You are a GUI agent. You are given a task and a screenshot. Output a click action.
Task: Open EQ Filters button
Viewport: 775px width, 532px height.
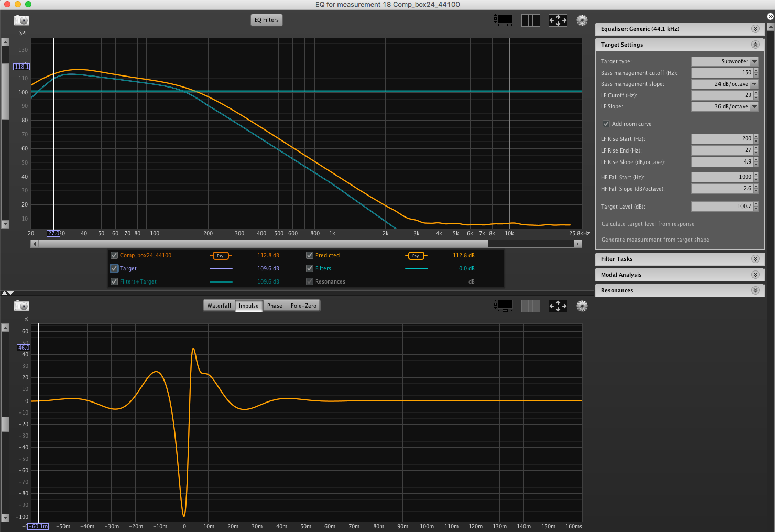point(267,20)
